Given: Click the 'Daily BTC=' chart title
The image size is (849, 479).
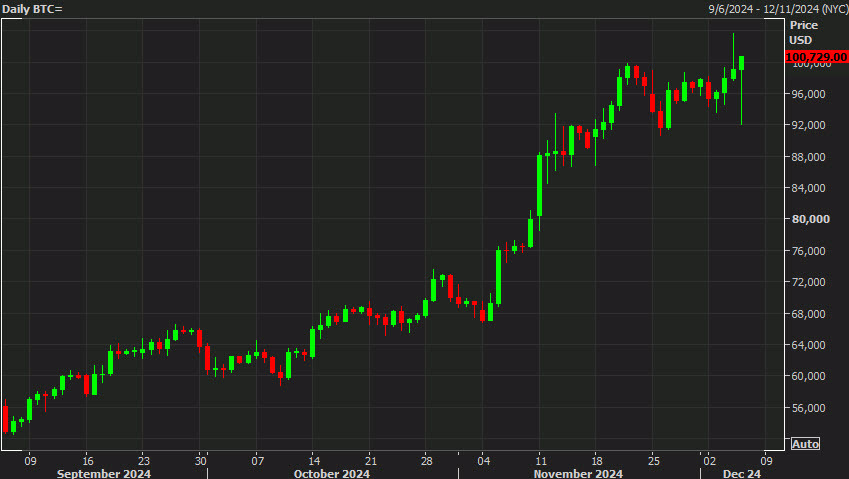Looking at the screenshot, I should (x=32, y=9).
